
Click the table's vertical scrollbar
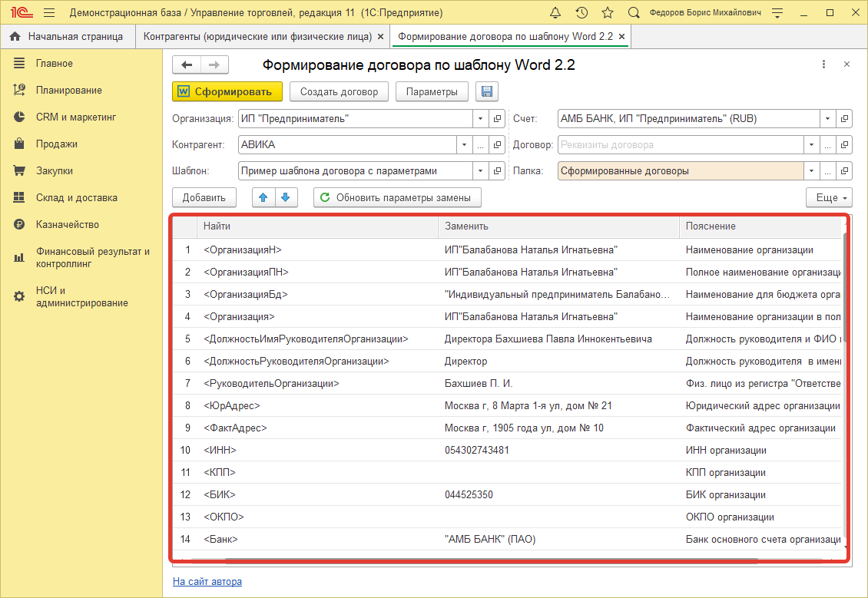tap(845, 384)
